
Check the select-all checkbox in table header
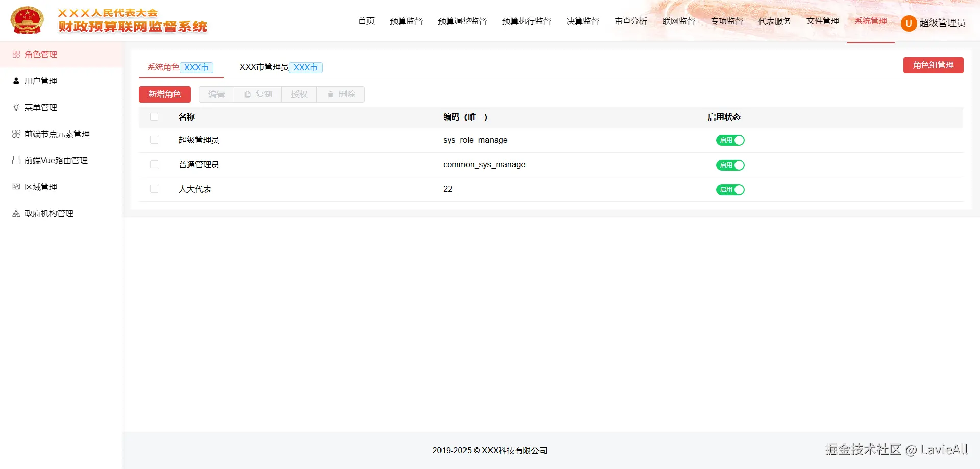pyautogui.click(x=155, y=117)
